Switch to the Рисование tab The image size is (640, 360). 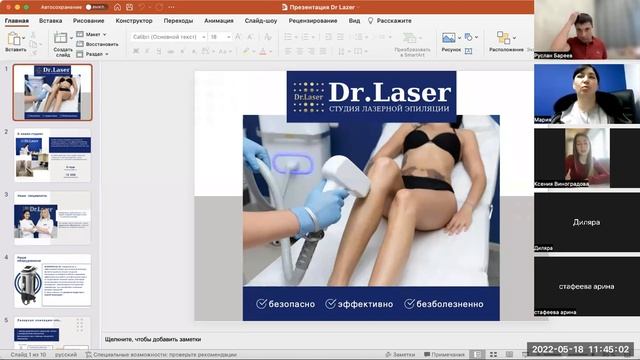click(x=89, y=21)
